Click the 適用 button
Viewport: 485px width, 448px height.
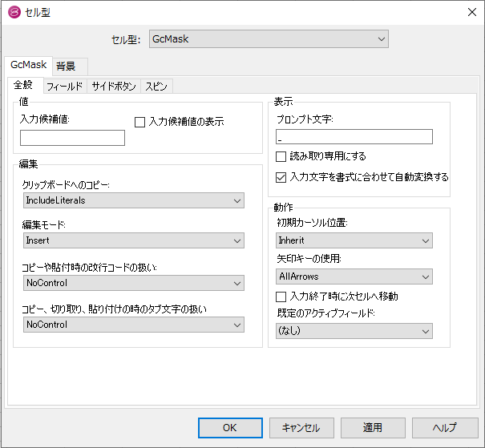(373, 428)
